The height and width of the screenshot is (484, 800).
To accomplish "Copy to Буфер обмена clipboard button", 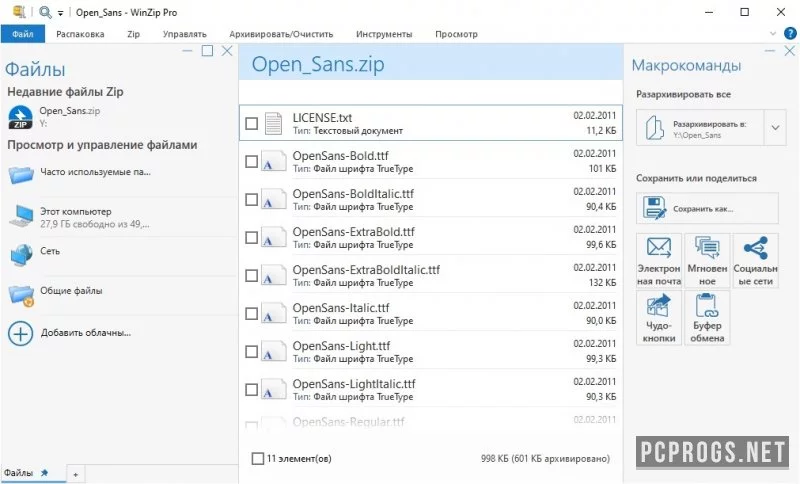I will point(707,318).
